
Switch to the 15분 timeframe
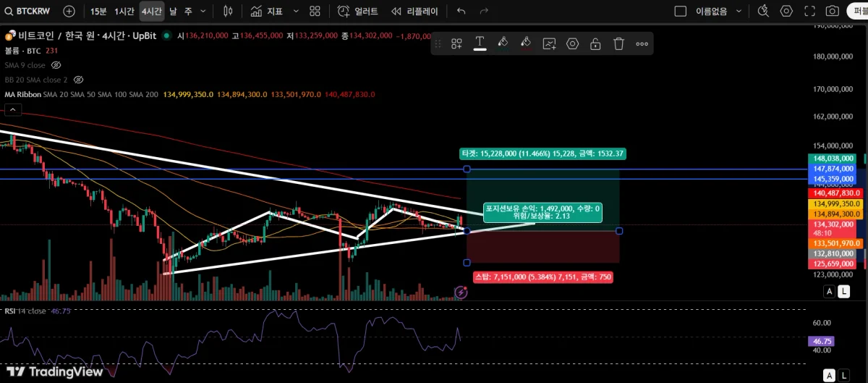[x=98, y=11]
